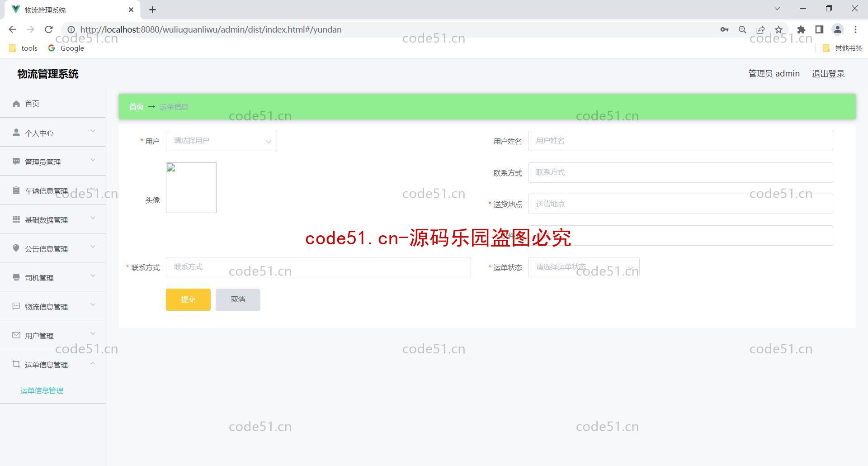This screenshot has height=466, width=868.
Task: Bookmark this page with star icon
Action: [778, 29]
